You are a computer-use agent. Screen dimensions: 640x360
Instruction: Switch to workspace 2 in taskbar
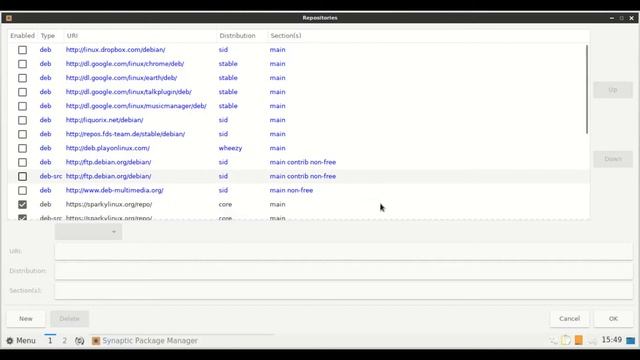[64, 340]
